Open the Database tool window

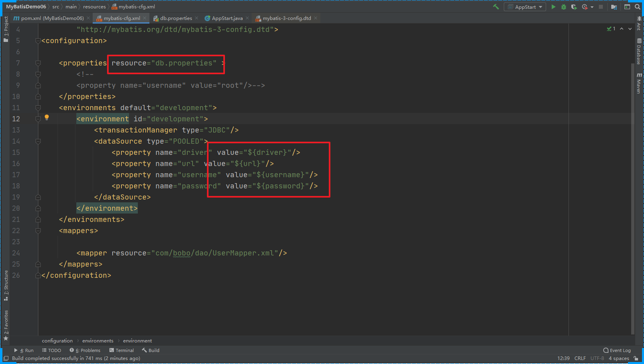point(639,51)
